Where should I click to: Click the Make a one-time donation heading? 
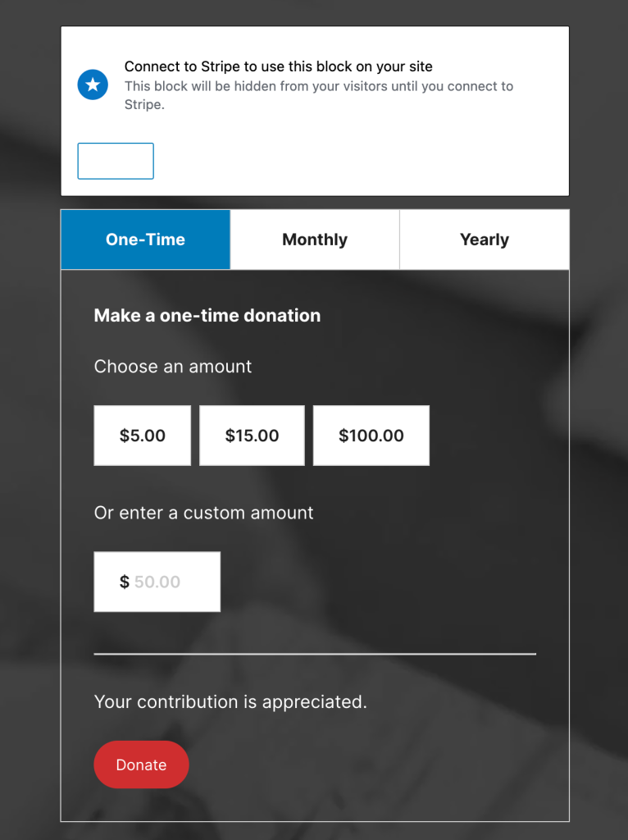pos(207,315)
